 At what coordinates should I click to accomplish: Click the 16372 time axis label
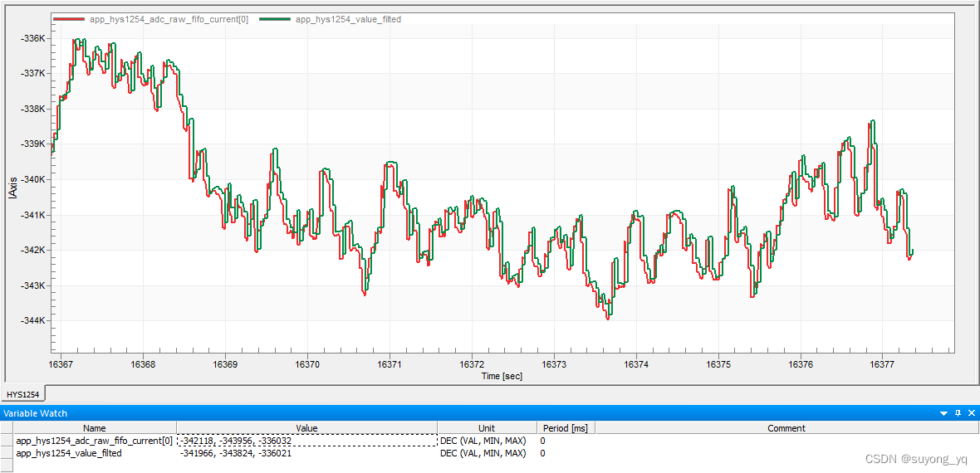point(472,364)
